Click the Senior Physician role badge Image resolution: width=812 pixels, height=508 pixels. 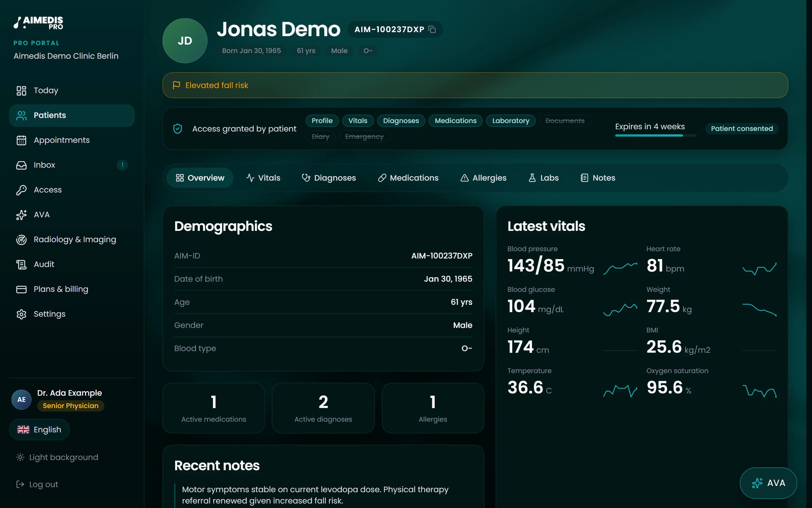70,406
